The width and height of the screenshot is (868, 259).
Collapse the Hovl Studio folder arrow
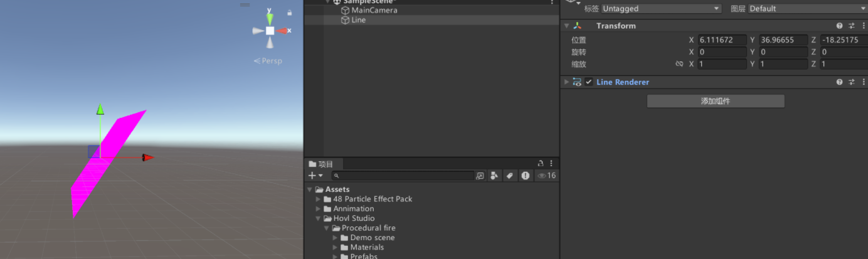pos(318,218)
